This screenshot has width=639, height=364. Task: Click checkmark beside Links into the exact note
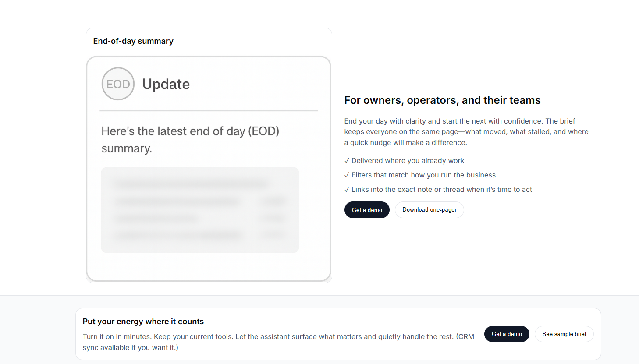pyautogui.click(x=347, y=190)
